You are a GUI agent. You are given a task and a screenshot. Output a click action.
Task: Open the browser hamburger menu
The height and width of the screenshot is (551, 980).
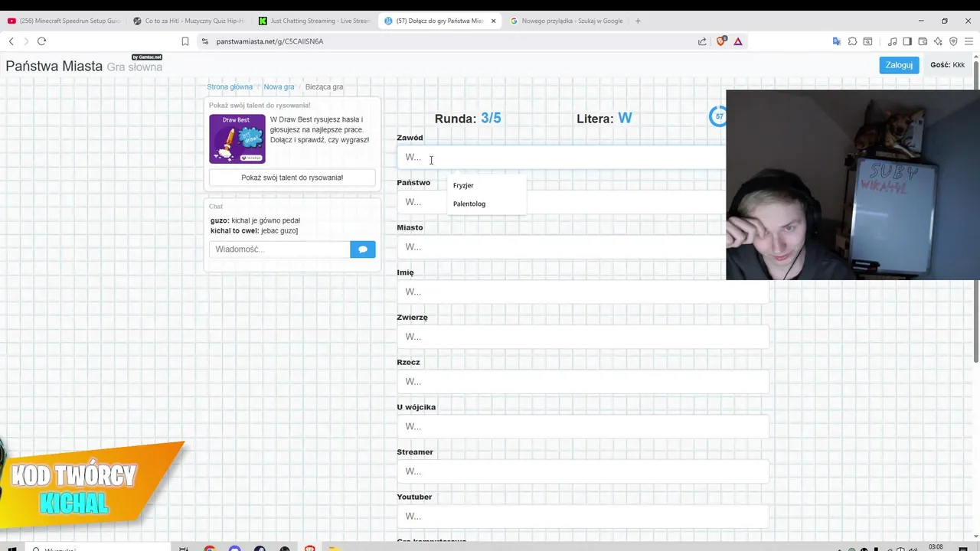(969, 41)
